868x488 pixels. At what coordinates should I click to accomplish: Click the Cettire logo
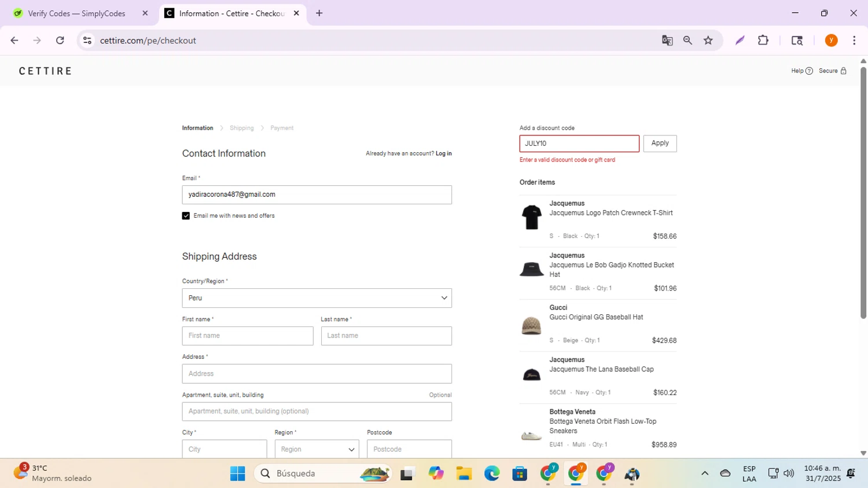tap(46, 71)
